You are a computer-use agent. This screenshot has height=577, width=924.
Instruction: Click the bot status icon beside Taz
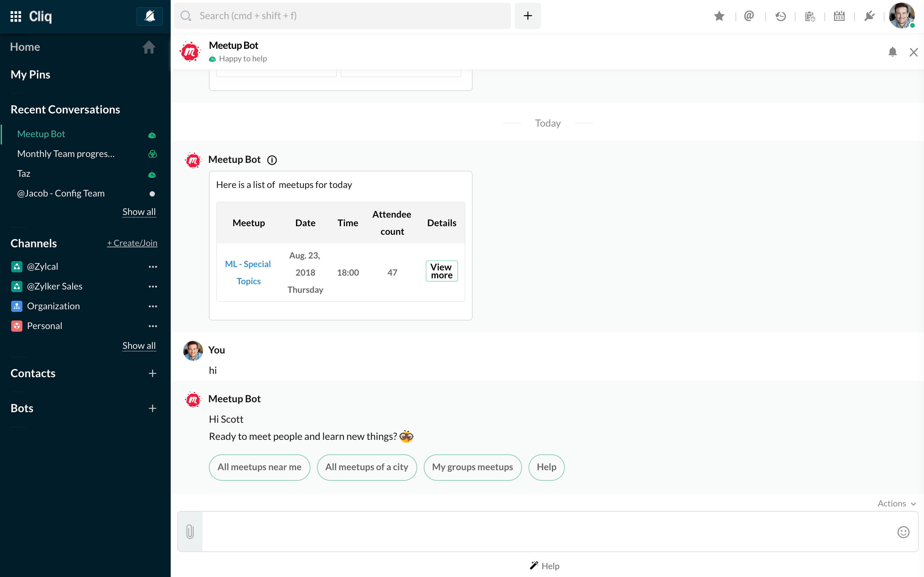point(152,174)
